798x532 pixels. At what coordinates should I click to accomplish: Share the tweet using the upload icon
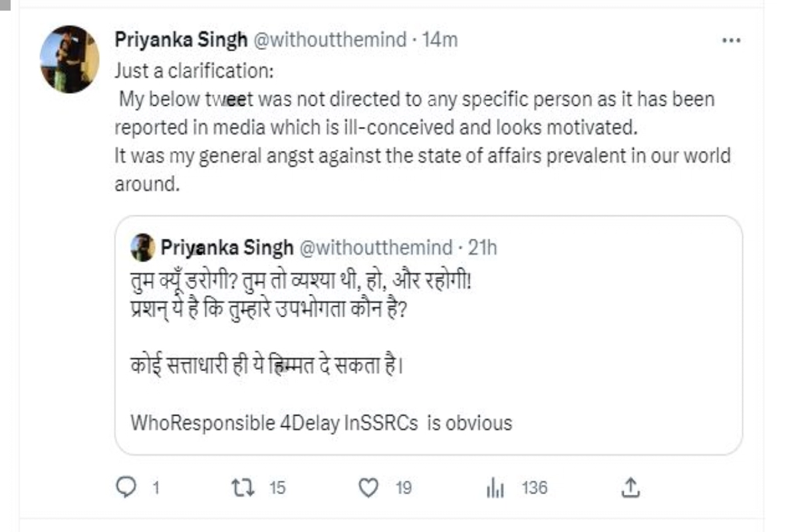click(631, 488)
